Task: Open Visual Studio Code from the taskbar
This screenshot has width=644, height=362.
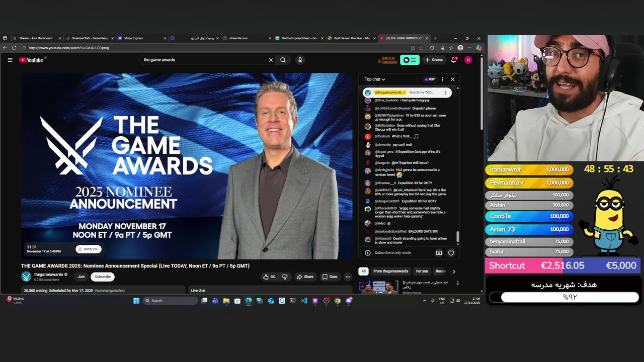Action: [x=304, y=301]
